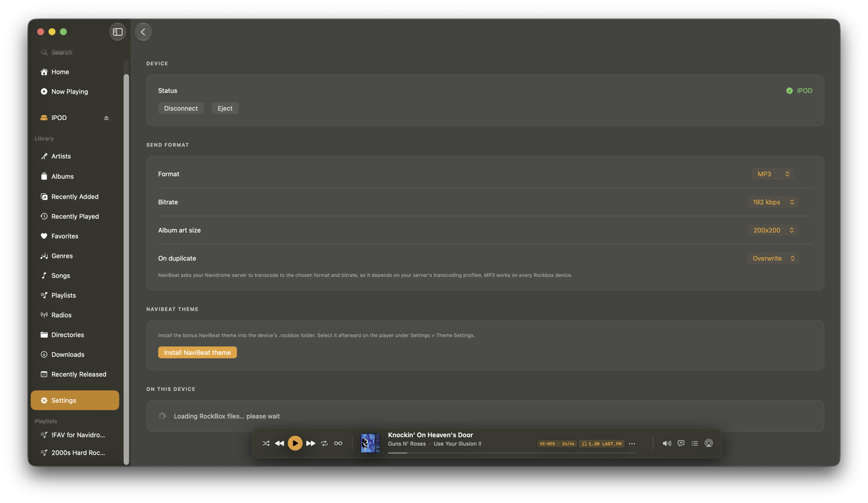This screenshot has height=503, width=868.
Task: Skip to next track
Action: point(311,443)
